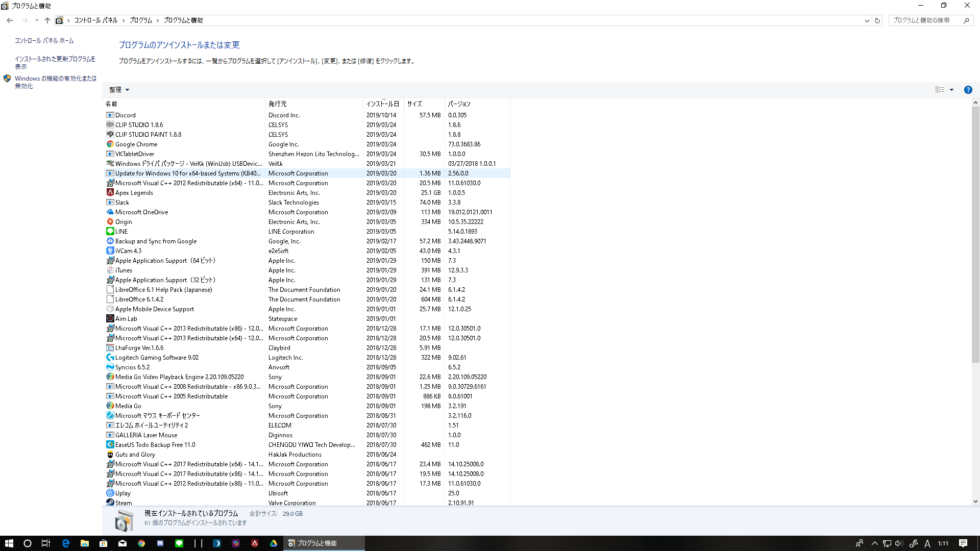
Task: Click the scroll up arrow of the list
Action: coord(975,103)
